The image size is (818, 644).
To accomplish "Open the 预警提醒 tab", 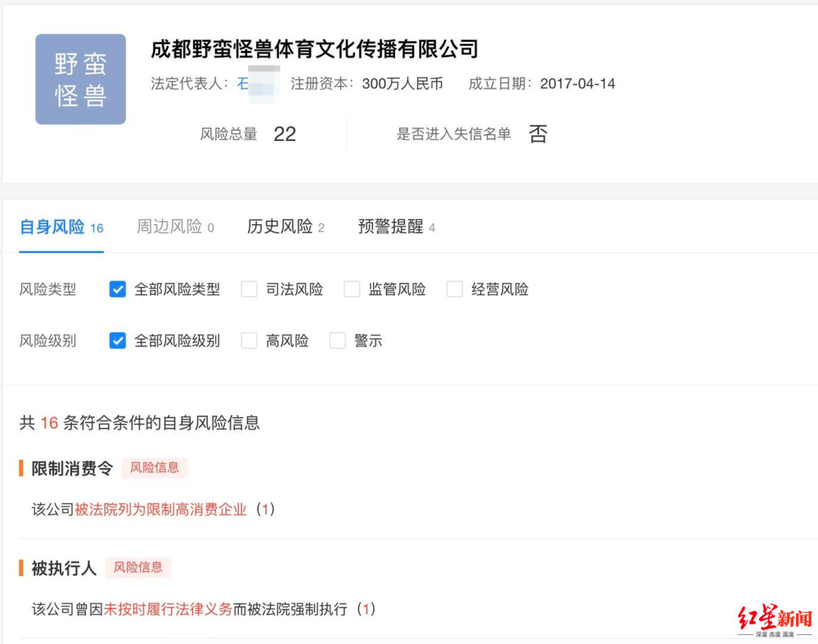I will point(397,227).
